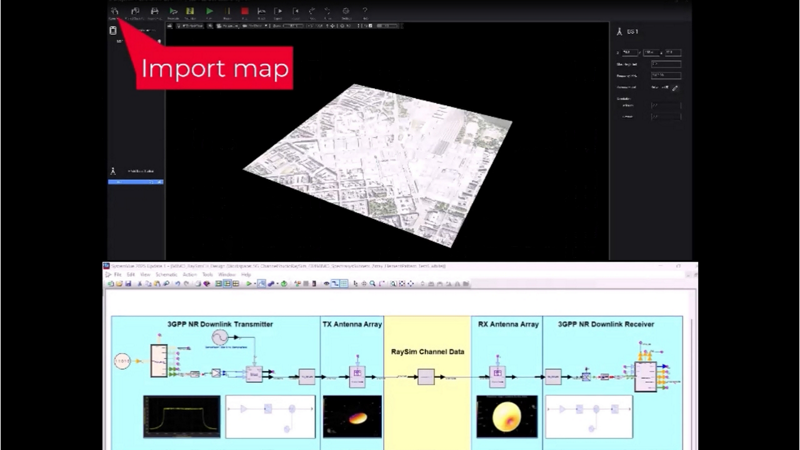Viewport: 800px width, 450px height.
Task: Open the transmitter spectrum plot thumbnail
Action: 182,416
